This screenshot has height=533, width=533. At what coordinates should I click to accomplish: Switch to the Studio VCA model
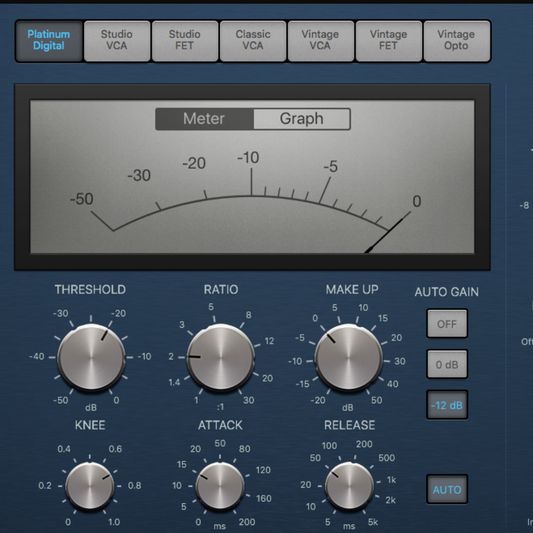[117, 41]
